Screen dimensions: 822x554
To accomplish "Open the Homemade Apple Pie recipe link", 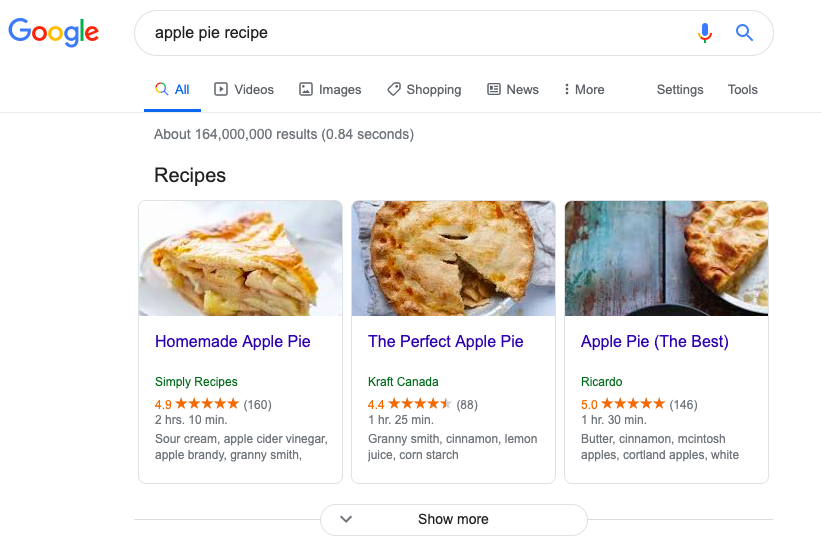I will tap(233, 341).
